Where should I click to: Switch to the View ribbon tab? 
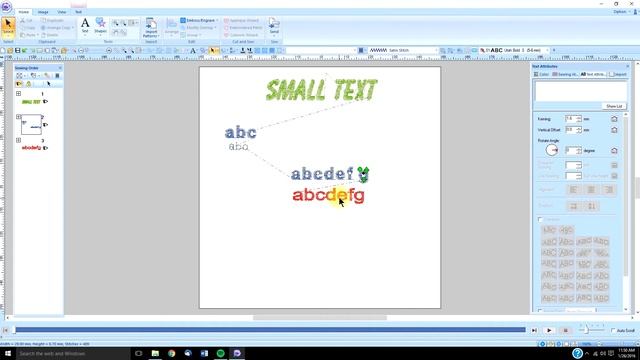click(62, 12)
